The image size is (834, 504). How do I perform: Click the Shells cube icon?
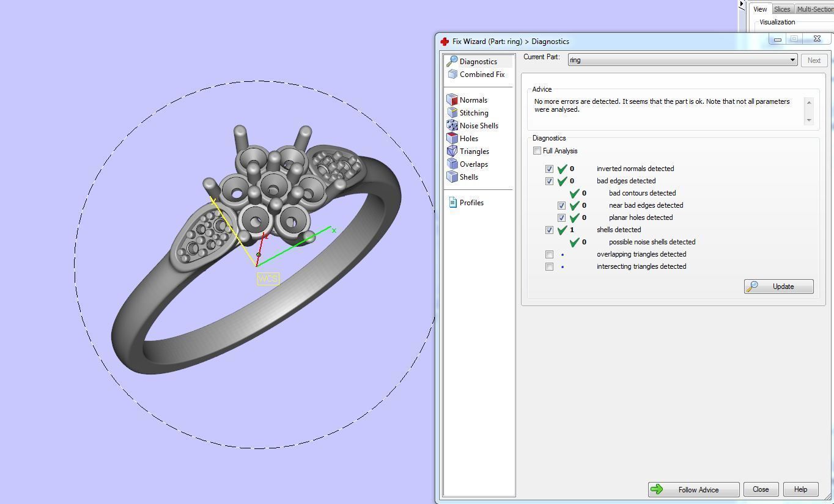[452, 177]
